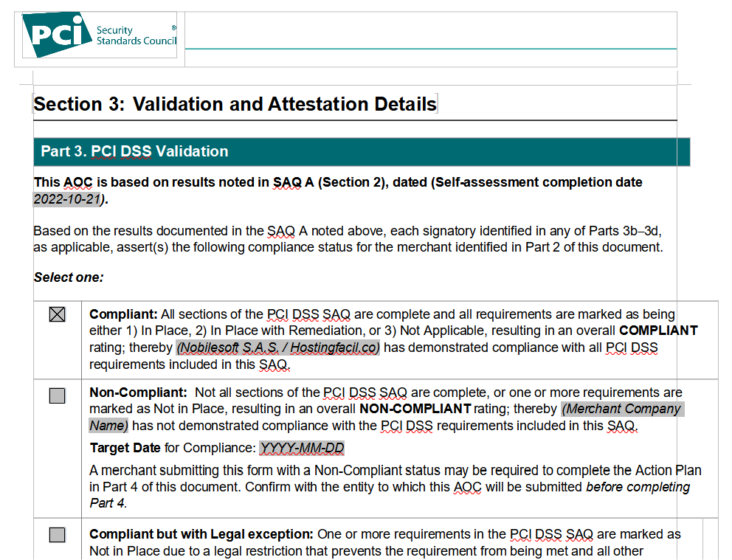Select the Nobilesoft S.A.S. / Hostingfacil.co field
Viewport: 732px width, 560px height.
[277, 348]
